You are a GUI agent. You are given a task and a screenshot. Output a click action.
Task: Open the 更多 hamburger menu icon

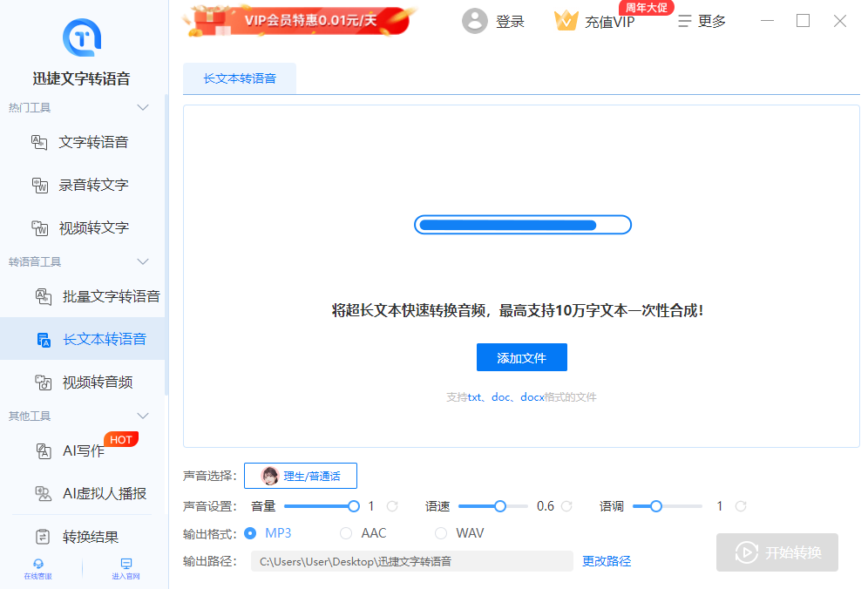(x=684, y=21)
